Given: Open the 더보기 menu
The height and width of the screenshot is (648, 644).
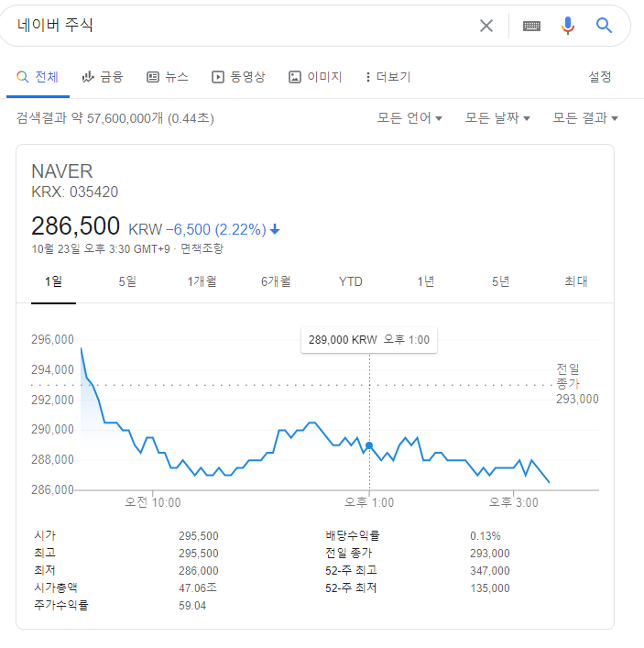Looking at the screenshot, I should tap(388, 77).
